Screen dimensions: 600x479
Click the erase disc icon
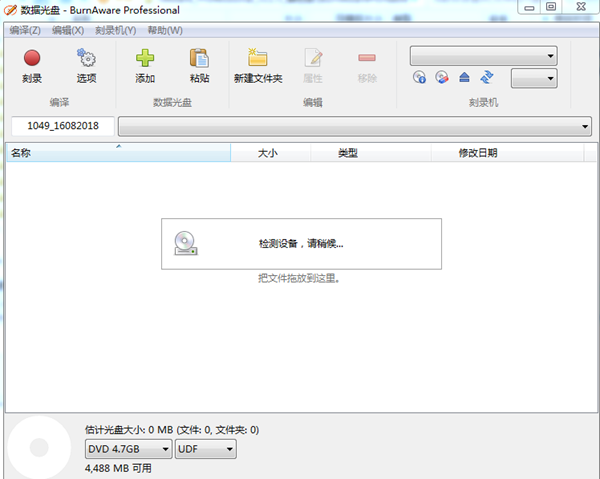(442, 77)
